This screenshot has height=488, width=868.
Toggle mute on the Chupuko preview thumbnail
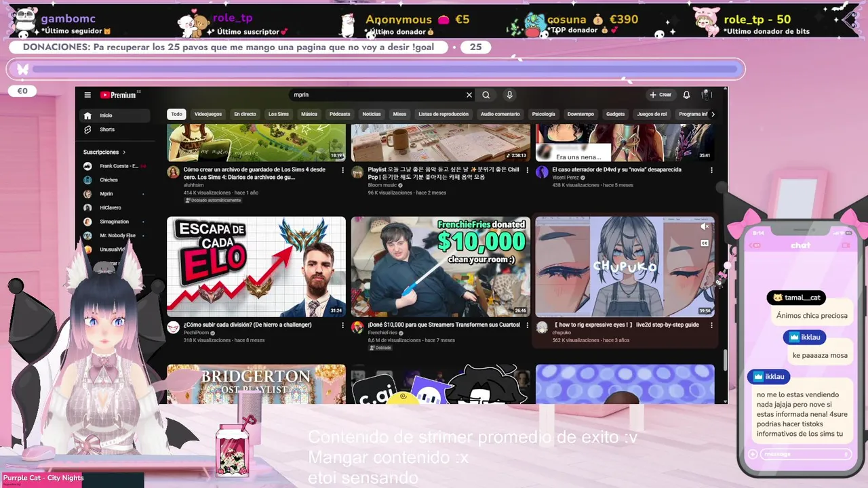click(x=705, y=227)
